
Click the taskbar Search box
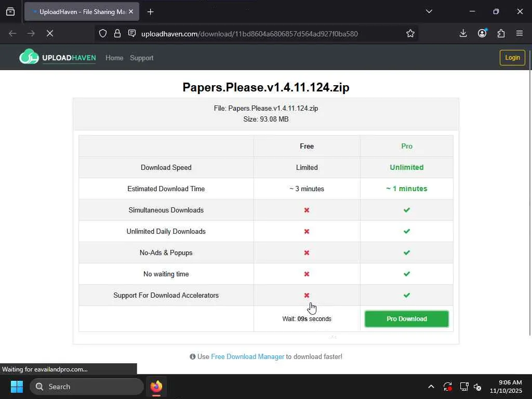coord(87,387)
